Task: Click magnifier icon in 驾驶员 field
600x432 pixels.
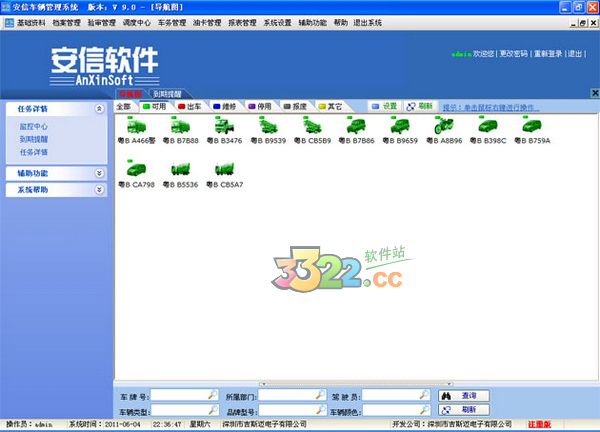Action: 424,395
